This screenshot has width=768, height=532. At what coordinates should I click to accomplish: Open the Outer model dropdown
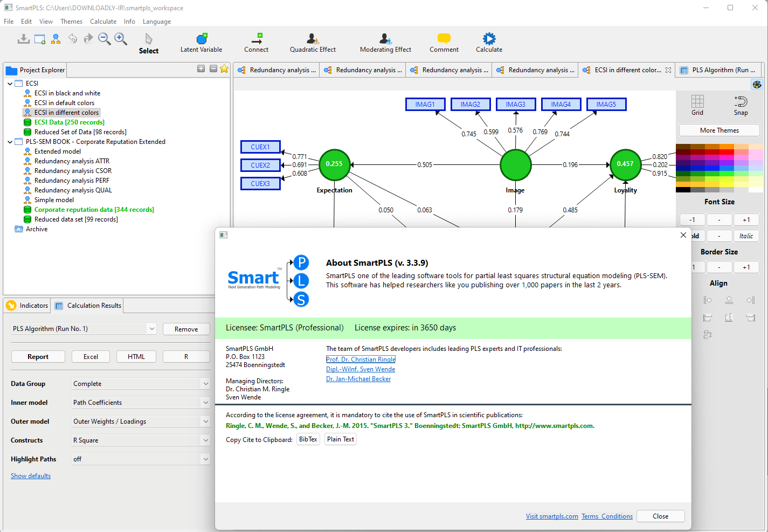tap(205, 422)
